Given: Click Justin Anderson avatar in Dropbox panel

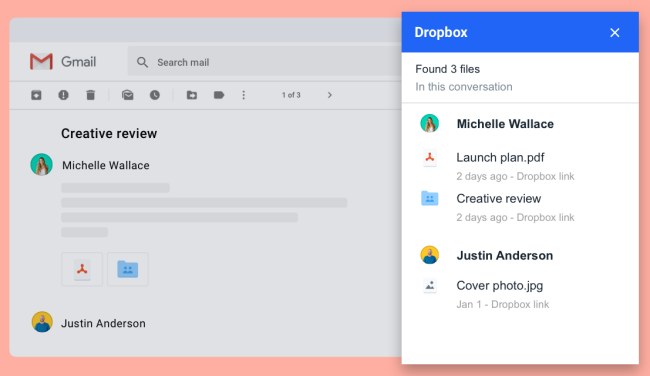Looking at the screenshot, I should [x=429, y=255].
